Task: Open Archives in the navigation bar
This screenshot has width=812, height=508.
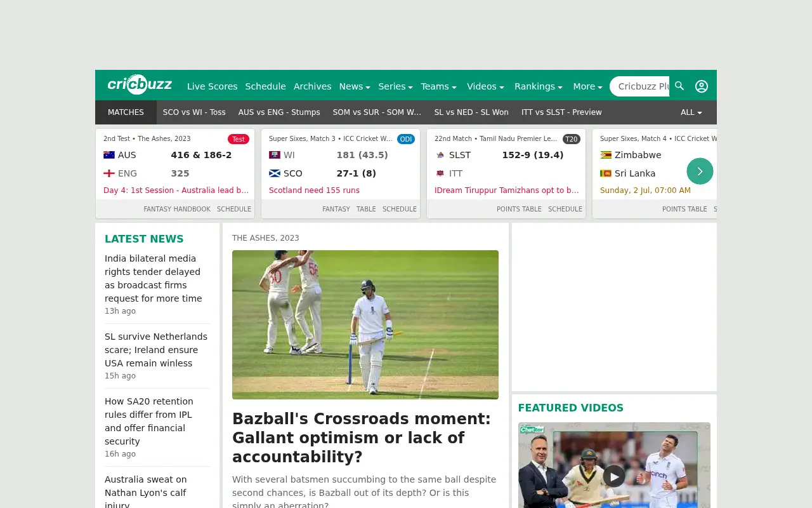Action: point(312,86)
